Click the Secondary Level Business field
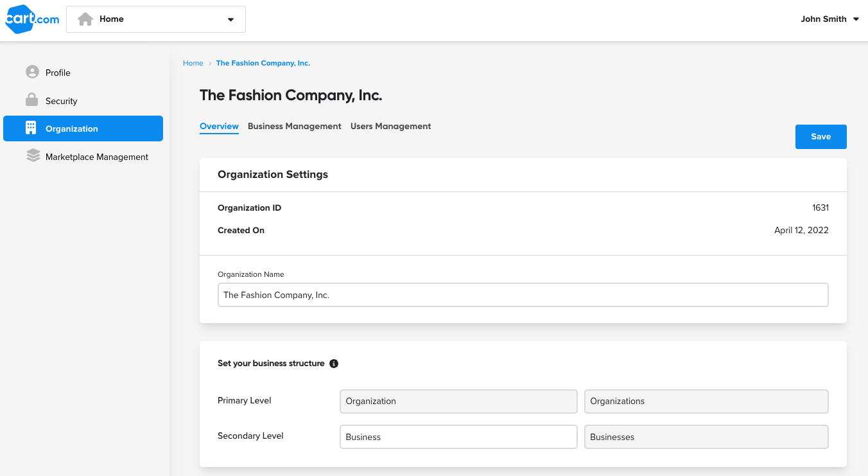Image resolution: width=868 pixels, height=476 pixels. click(458, 437)
